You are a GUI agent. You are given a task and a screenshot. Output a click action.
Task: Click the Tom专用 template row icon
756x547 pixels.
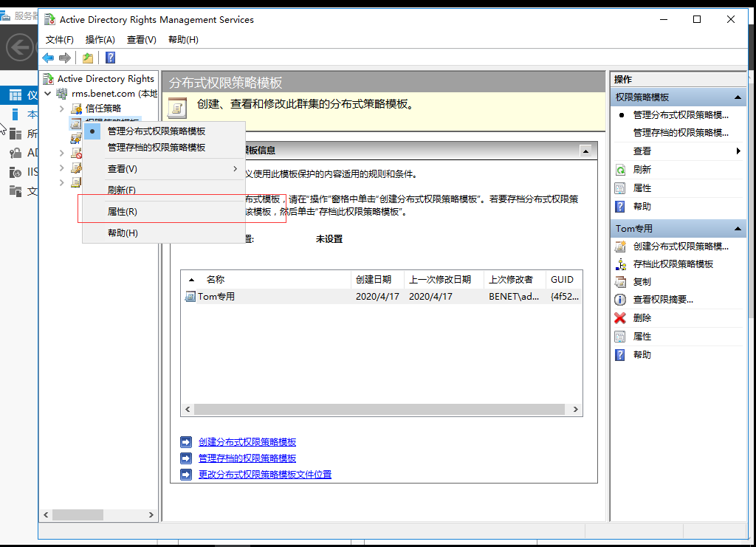pyautogui.click(x=190, y=297)
